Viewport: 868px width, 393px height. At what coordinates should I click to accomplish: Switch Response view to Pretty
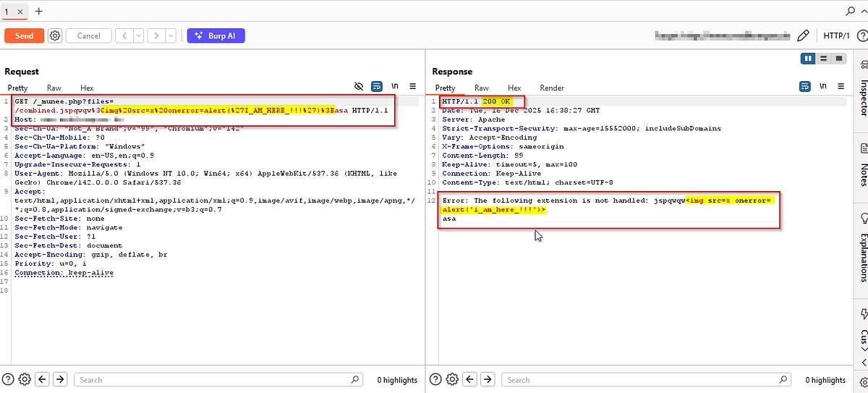coord(445,88)
